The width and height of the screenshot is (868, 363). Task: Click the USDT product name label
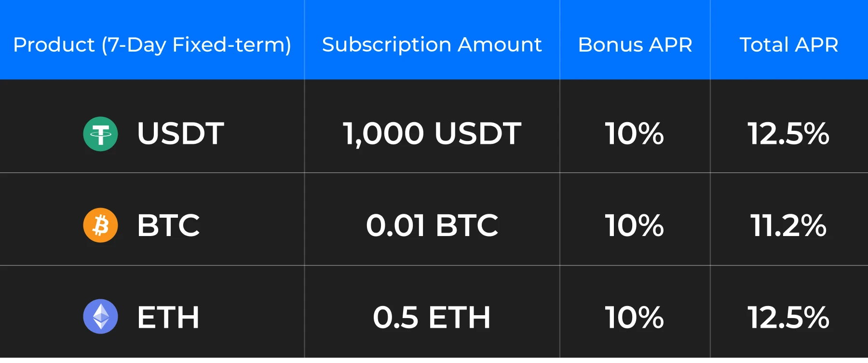pos(180,133)
